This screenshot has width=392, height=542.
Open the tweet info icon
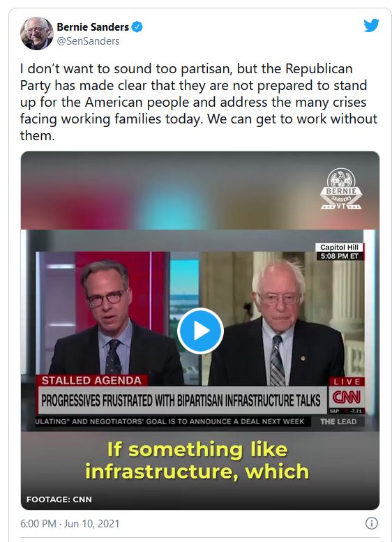pos(372,523)
